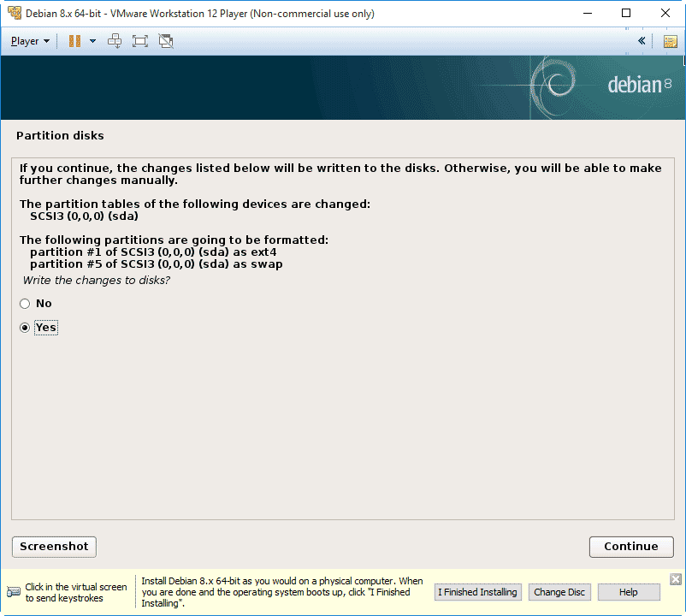Viewport: 686px width, 616px height.
Task: Maximize the VMware Player window
Action: click(x=627, y=14)
